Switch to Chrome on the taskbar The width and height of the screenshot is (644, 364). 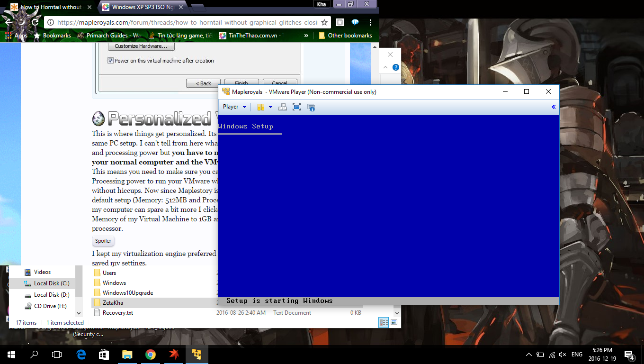point(150,355)
